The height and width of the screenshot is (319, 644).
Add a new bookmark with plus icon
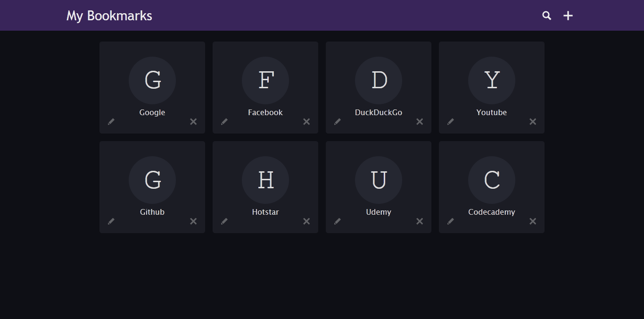click(x=568, y=16)
